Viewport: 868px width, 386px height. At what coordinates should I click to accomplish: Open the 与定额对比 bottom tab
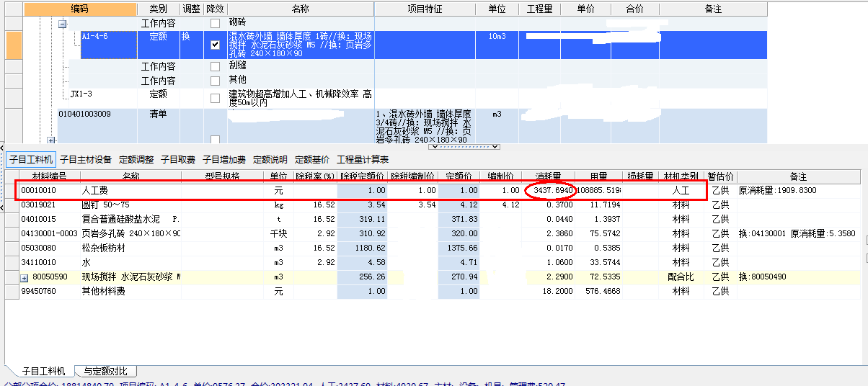point(105,372)
